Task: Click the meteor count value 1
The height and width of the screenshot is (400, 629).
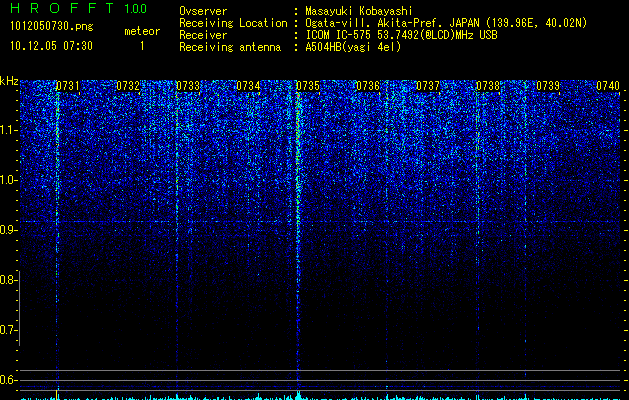Action: click(142, 46)
